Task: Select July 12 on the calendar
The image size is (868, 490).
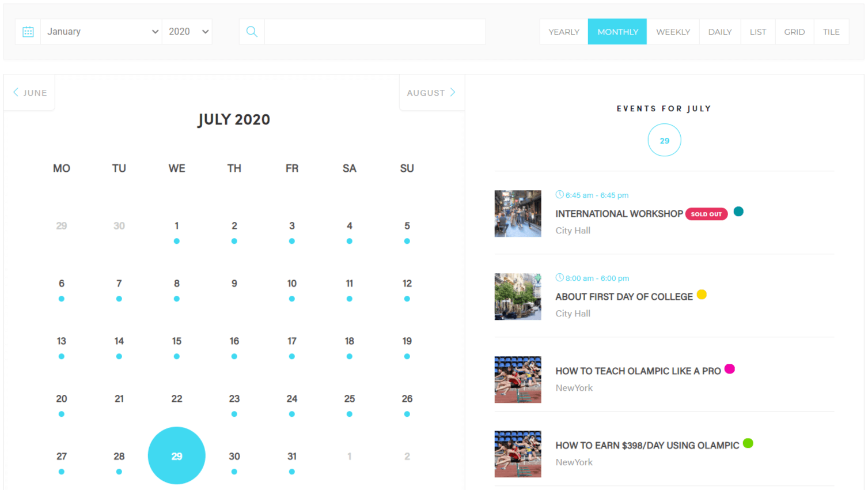Action: 407,284
